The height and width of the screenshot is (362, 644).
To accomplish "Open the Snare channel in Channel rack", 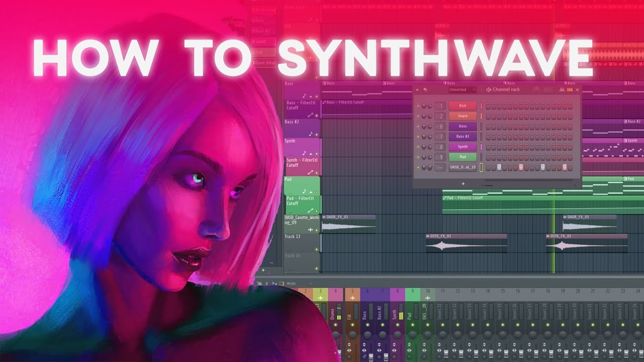I will point(463,116).
